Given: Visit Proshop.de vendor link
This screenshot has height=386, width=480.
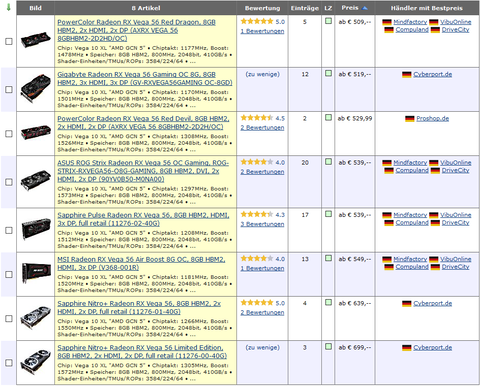Looking at the screenshot, I should pos(433,119).
